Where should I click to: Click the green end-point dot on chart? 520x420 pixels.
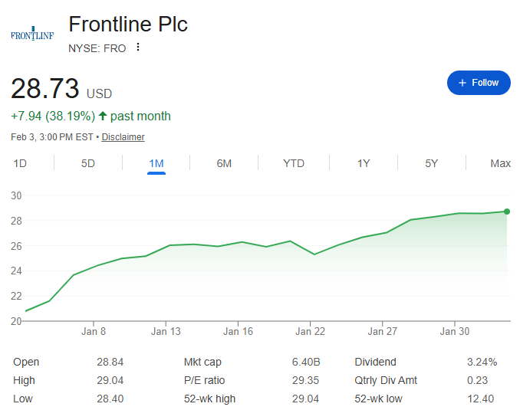click(507, 212)
